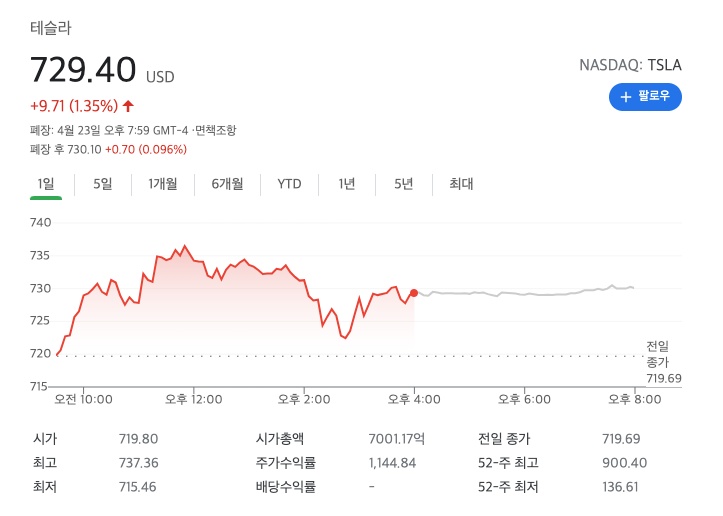Click the 시가총액 value 7001.17억
This screenshot has height=516, width=723.
coord(396,438)
